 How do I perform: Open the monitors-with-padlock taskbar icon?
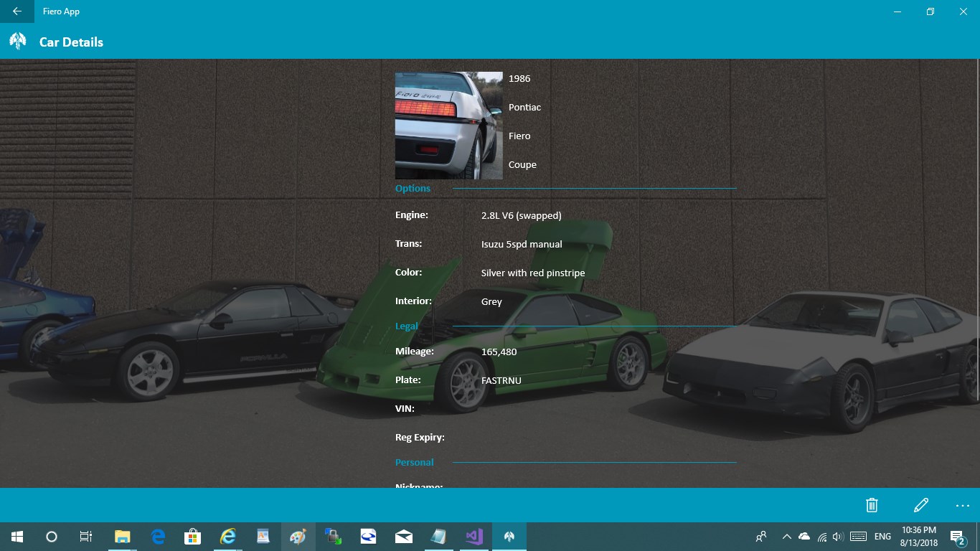333,537
